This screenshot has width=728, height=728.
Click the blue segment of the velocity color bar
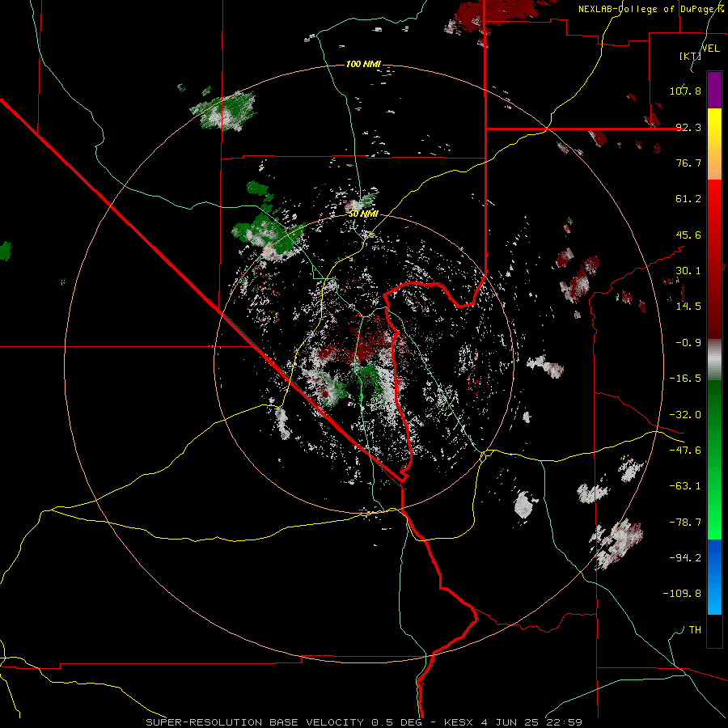(714, 577)
